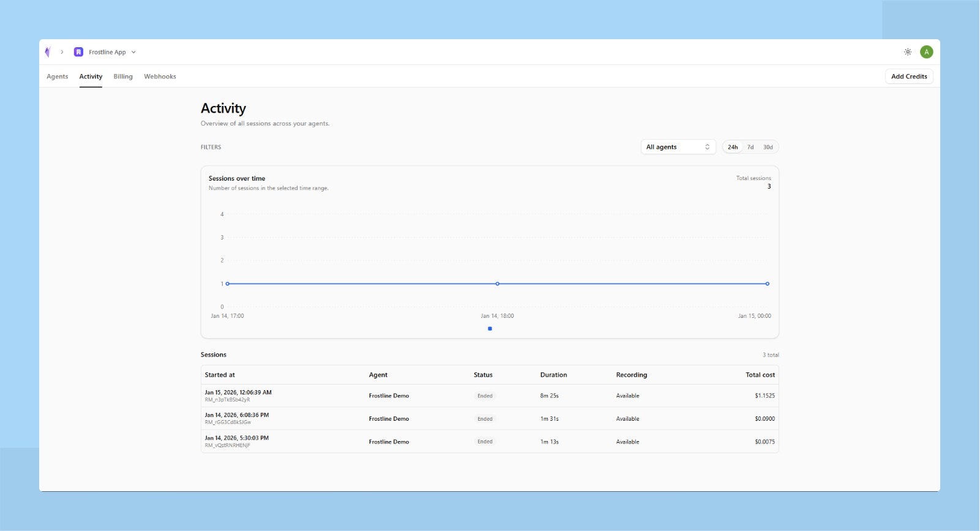The width and height of the screenshot is (980, 531).
Task: Click session ID RM_vQstRNRHENjF
Action: coord(227,445)
